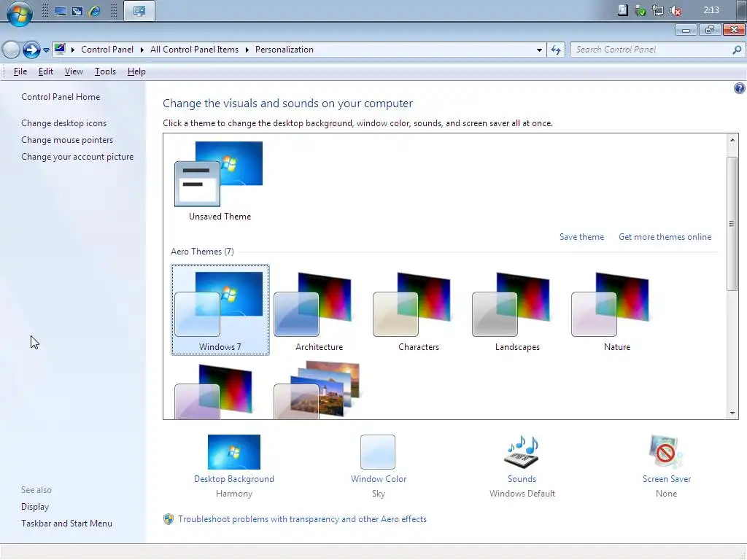Select the Nature theme
The width and height of the screenshot is (747, 560).
pos(617,310)
